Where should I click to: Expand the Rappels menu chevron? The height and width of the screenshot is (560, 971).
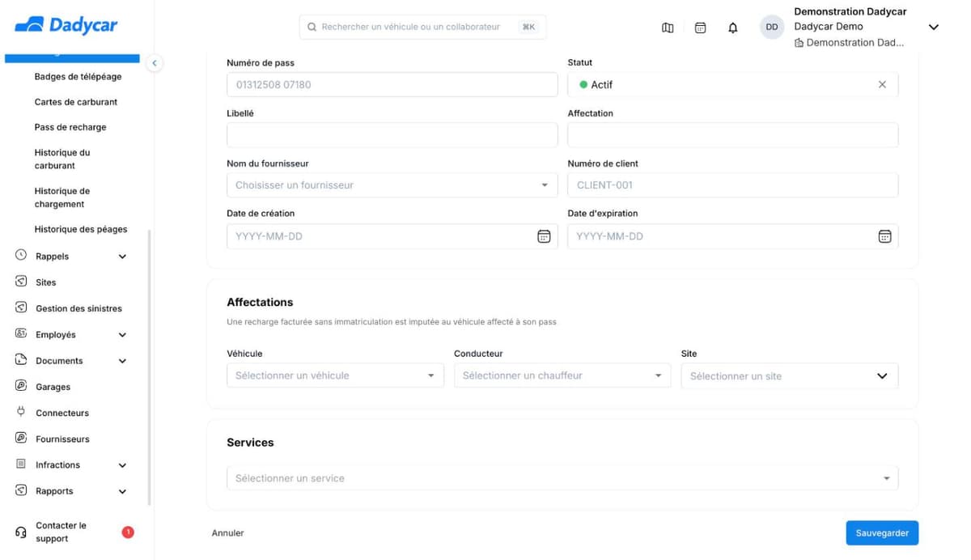coord(122,257)
